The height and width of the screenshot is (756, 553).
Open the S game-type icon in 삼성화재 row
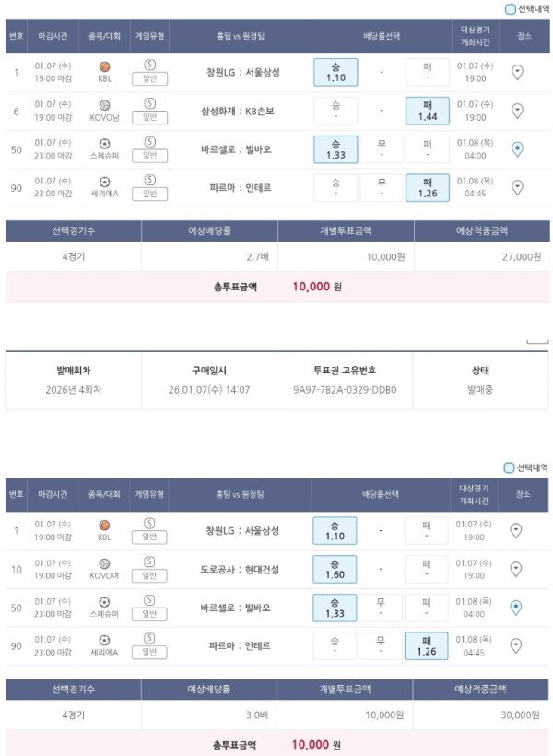[150, 103]
